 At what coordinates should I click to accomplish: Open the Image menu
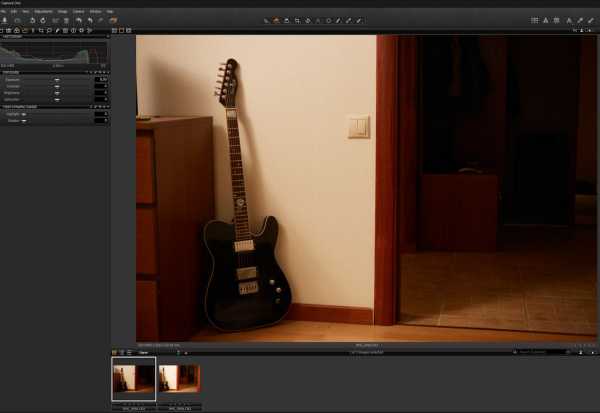tap(62, 11)
